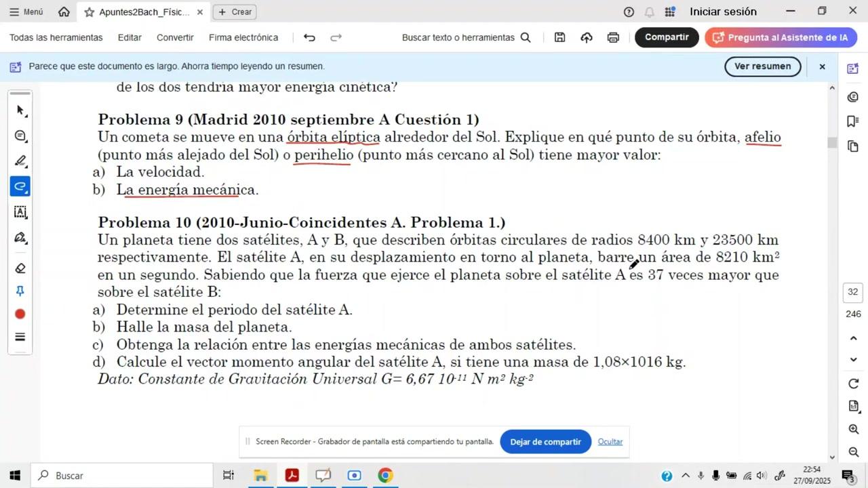Click the vertical scrollbar down arrow

pos(832,457)
